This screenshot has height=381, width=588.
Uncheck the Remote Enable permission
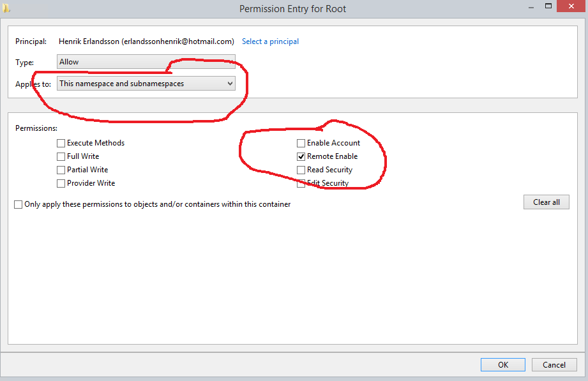(300, 156)
